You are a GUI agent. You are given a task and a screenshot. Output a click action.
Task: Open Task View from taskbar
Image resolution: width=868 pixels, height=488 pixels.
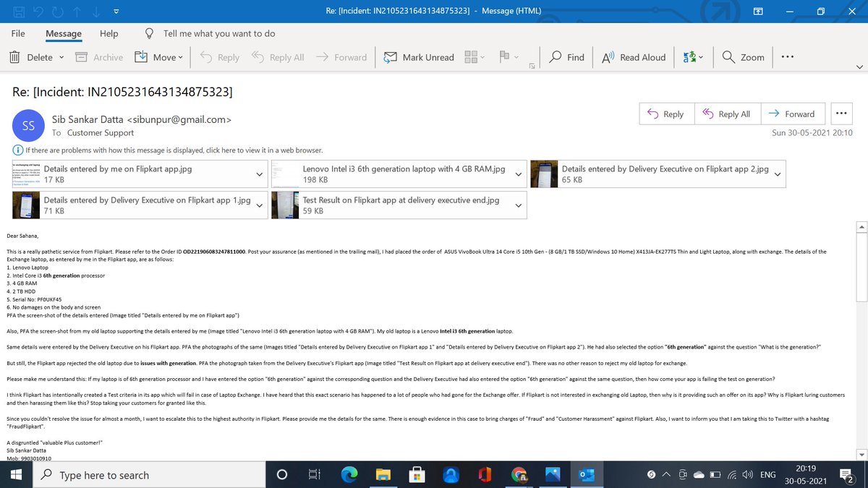[x=315, y=474]
